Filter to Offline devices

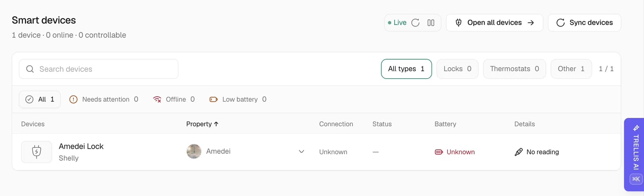(x=174, y=99)
